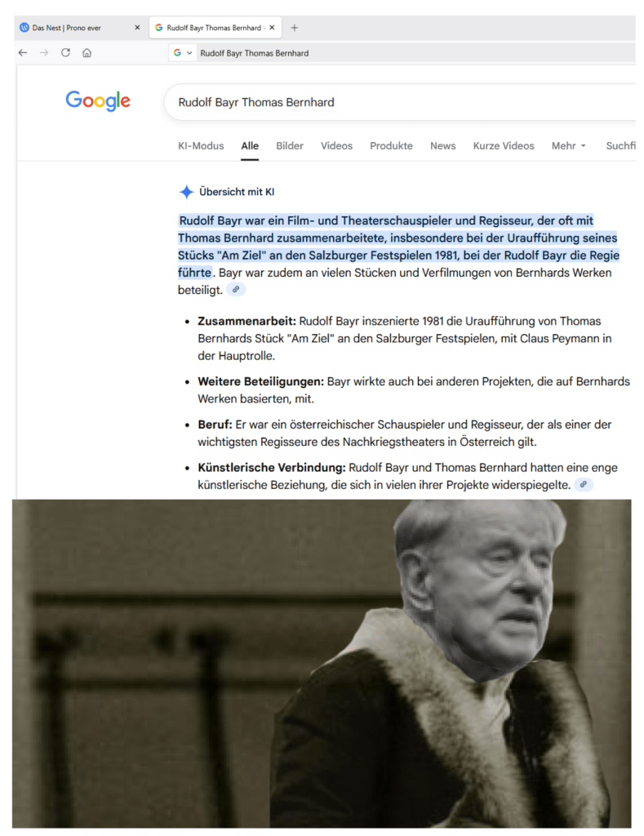Click the Google search input field
This screenshot has height=836, width=644.
(400, 102)
